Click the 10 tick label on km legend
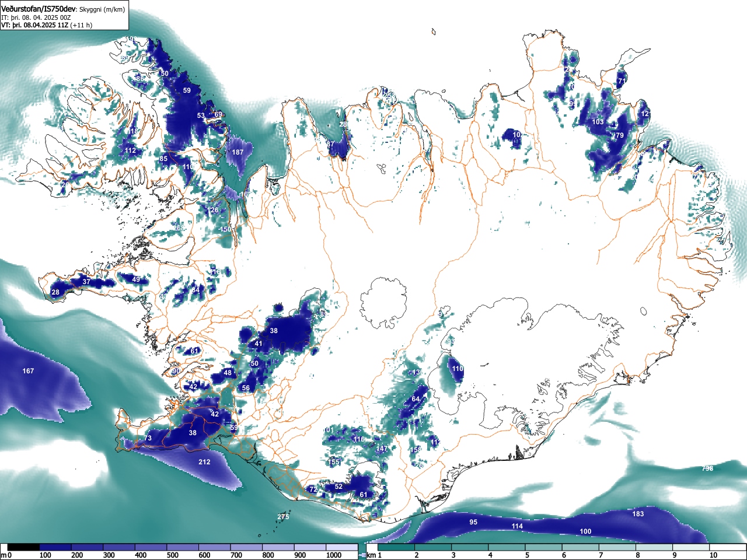The image size is (747, 560). tap(713, 555)
